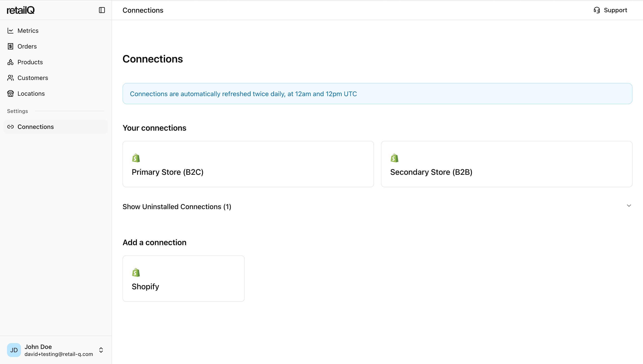643x364 pixels.
Task: Click the blue auto-refresh info banner
Action: [x=377, y=94]
